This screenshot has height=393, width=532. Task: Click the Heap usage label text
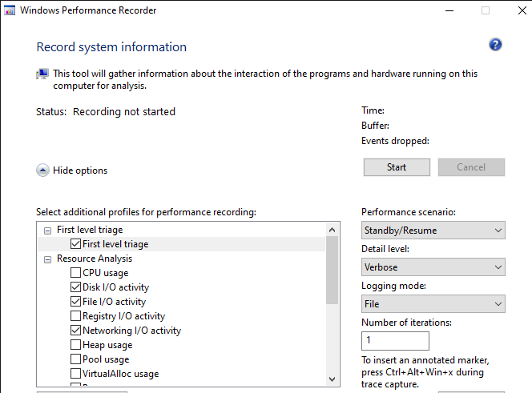coord(107,345)
